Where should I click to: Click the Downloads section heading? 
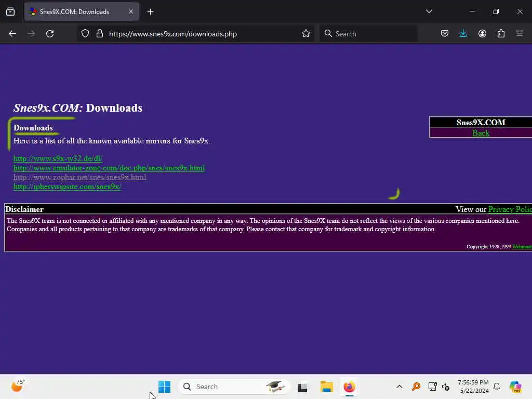tap(33, 128)
